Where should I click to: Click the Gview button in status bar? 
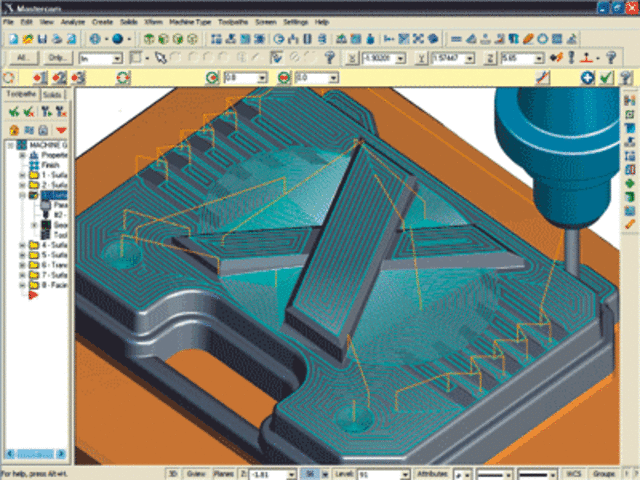point(196,474)
